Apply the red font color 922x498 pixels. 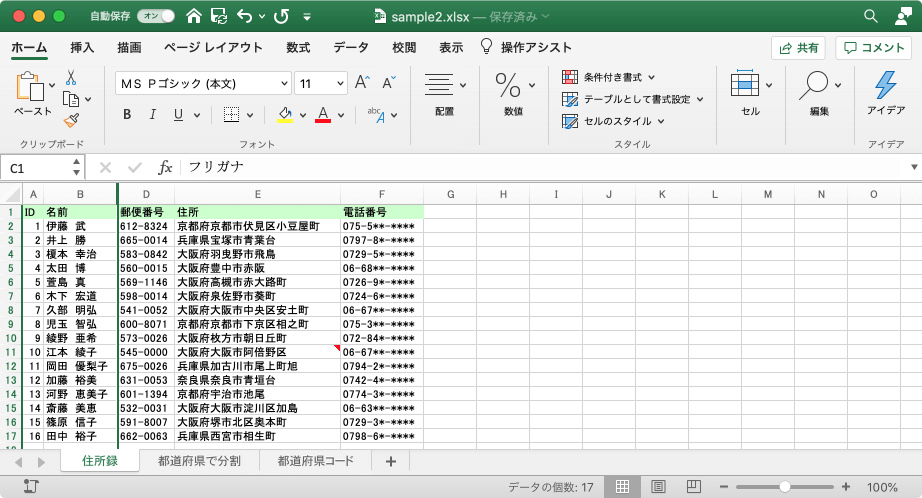click(323, 115)
